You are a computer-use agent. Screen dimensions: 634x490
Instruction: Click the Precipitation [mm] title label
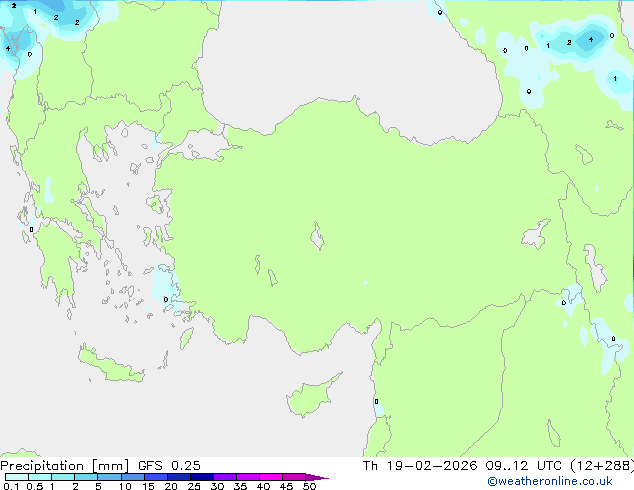[x=58, y=465]
